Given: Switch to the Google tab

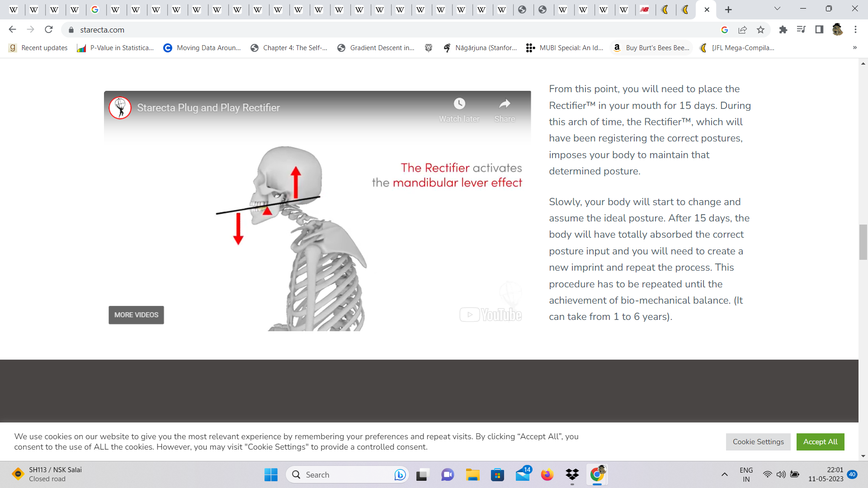Looking at the screenshot, I should click(95, 9).
